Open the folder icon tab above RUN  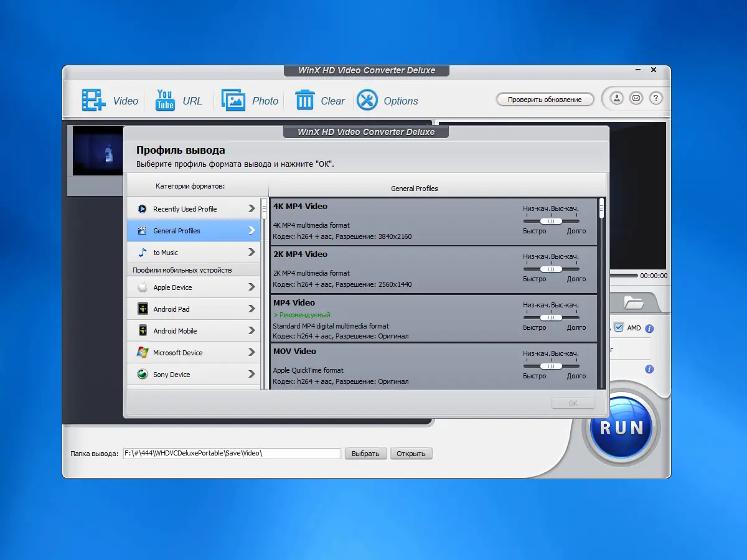tap(634, 303)
